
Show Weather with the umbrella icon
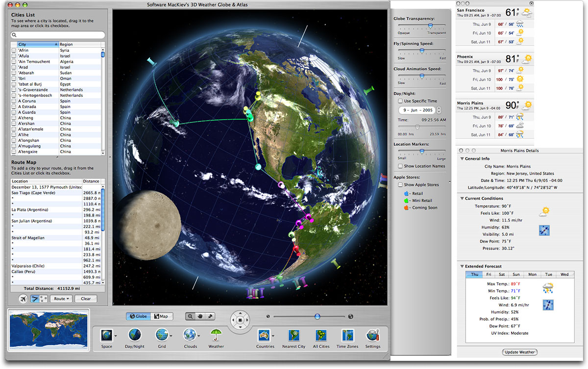tap(216, 335)
